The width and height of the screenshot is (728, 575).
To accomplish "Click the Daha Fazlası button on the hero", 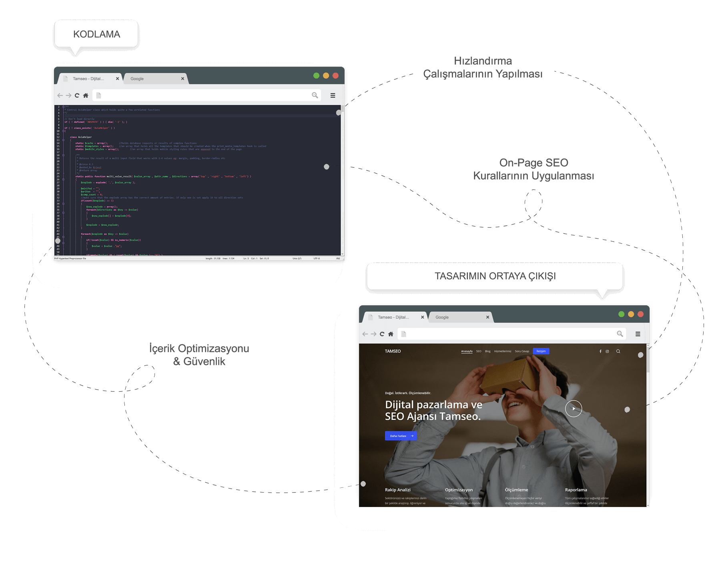I will 401,436.
